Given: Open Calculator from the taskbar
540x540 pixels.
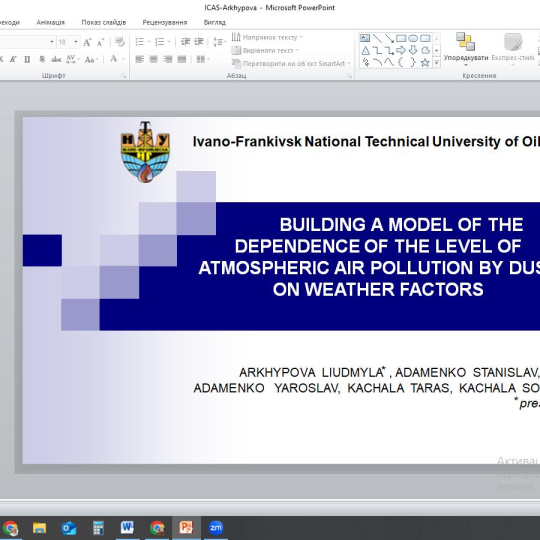Looking at the screenshot, I should click(98, 528).
